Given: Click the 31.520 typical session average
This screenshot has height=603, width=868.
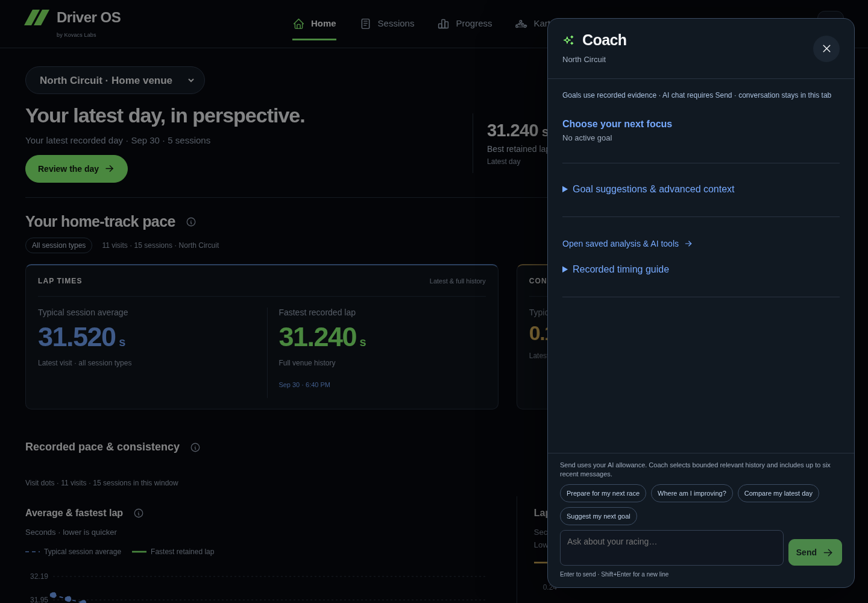Looking at the screenshot, I should click(x=81, y=337).
